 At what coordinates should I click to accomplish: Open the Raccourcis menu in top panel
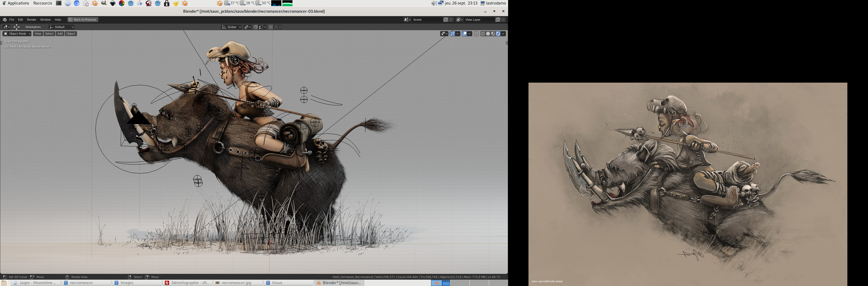point(43,3)
